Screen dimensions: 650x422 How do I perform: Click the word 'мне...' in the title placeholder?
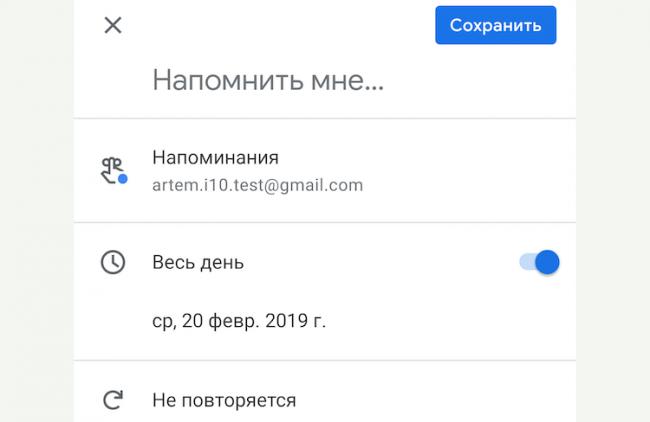[x=347, y=80]
